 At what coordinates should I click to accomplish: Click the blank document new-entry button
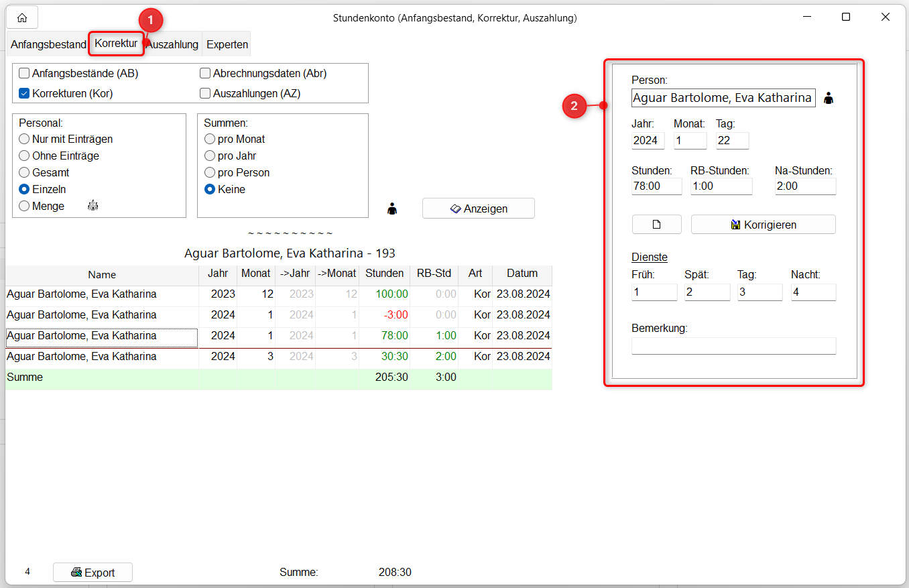[656, 225]
